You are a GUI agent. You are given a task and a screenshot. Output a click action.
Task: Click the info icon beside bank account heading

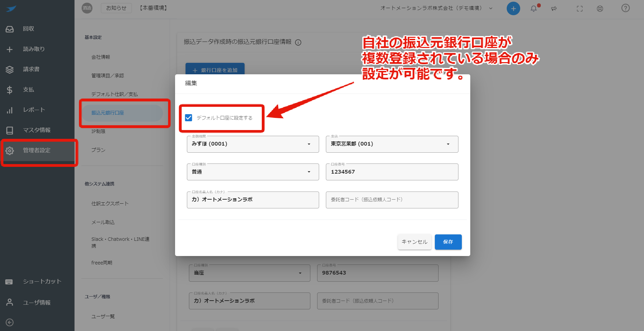point(298,43)
